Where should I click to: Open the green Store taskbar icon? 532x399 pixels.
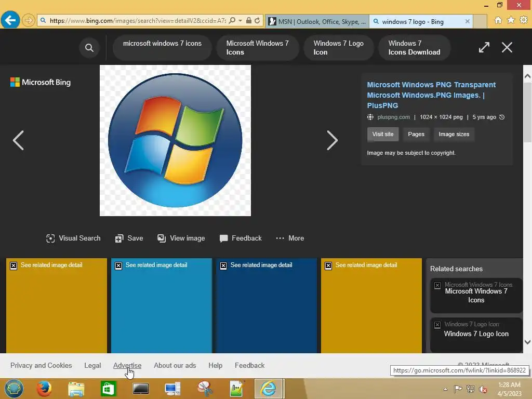coord(108,389)
